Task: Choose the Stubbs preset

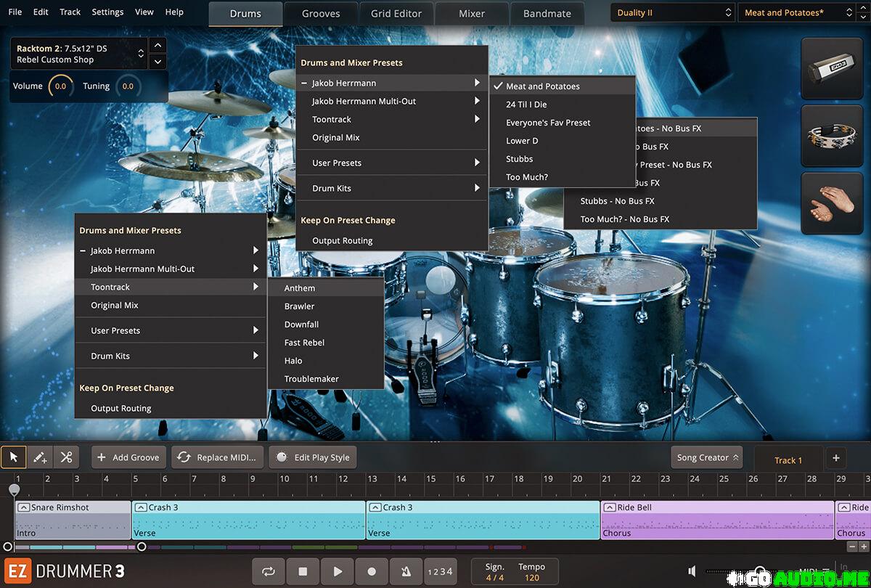Action: (x=563, y=158)
